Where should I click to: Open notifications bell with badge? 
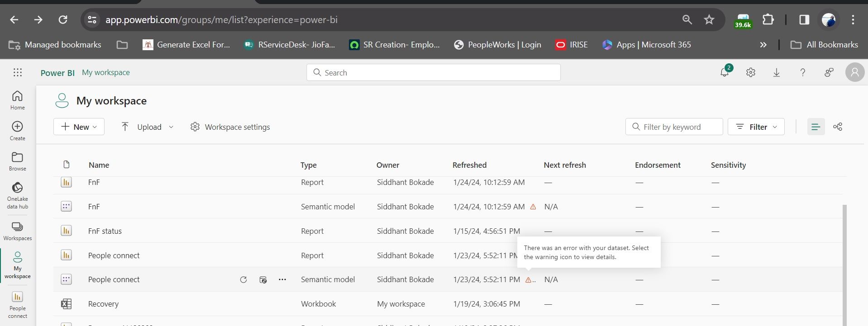pyautogui.click(x=725, y=71)
